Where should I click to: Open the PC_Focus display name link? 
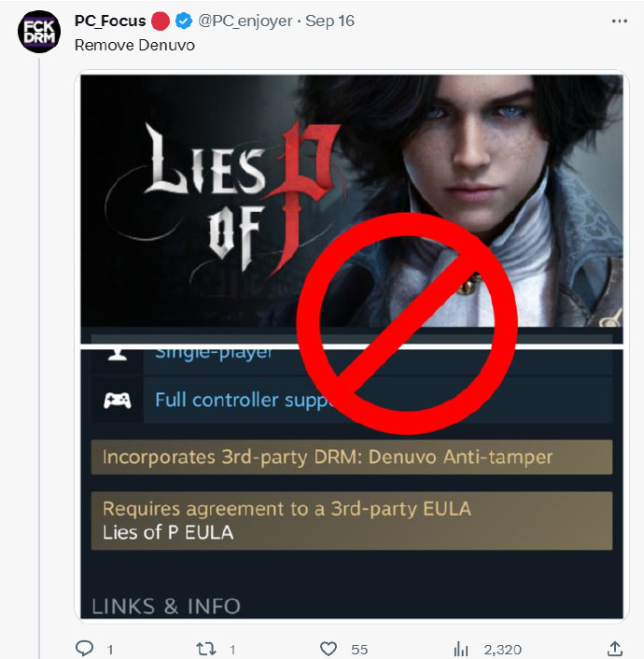pos(110,21)
